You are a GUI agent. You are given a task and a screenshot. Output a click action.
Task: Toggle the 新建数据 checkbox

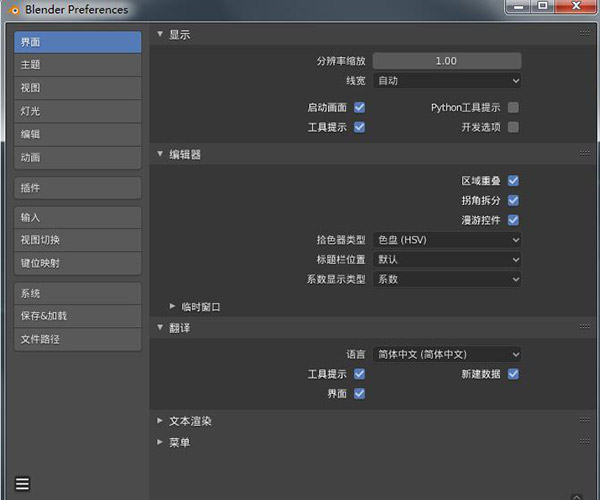tap(513, 374)
